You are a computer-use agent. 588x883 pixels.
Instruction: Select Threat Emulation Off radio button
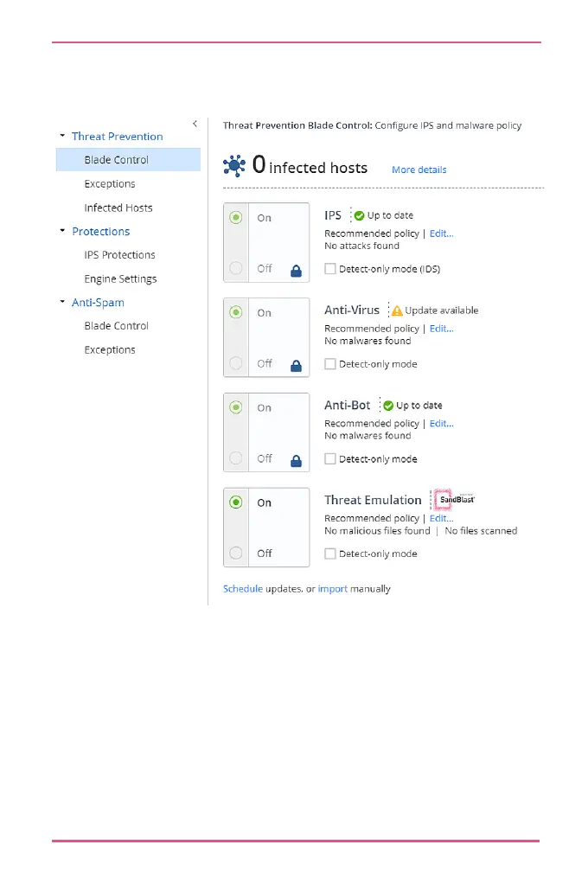pos(236,553)
